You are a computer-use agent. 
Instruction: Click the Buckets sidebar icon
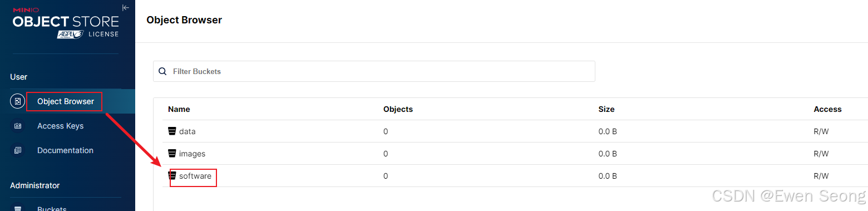(x=17, y=209)
